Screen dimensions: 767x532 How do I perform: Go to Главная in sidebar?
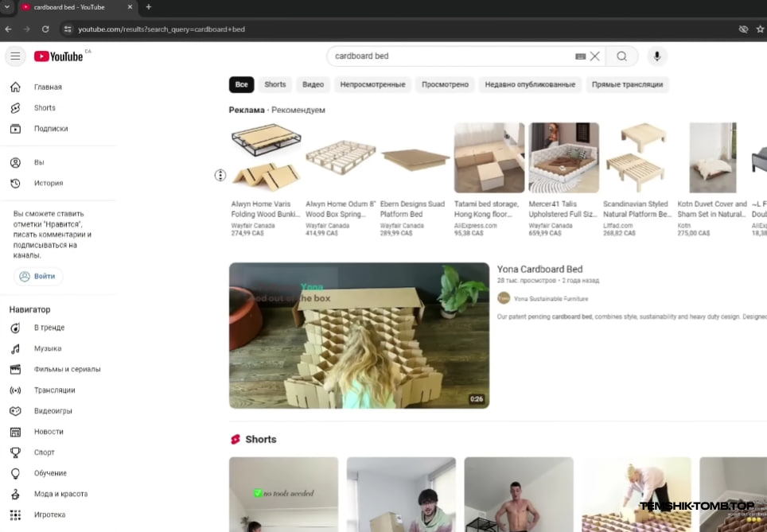click(x=58, y=87)
